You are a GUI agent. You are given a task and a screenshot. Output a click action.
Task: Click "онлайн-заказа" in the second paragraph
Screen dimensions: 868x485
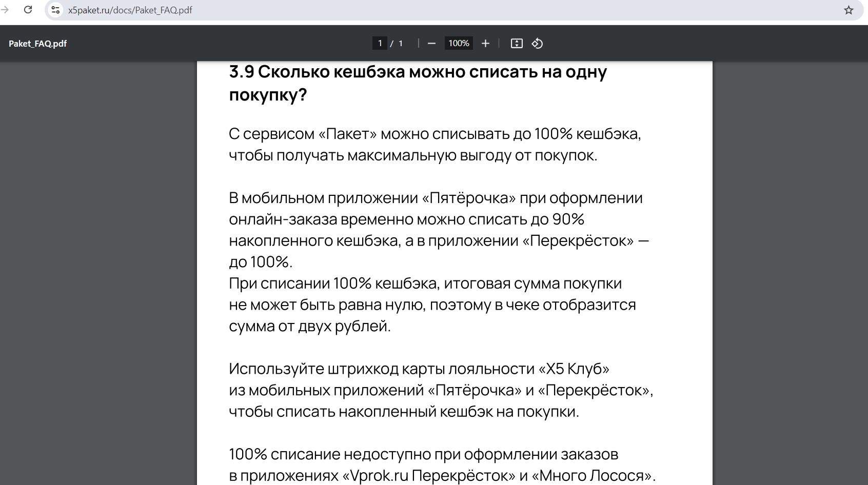point(283,219)
